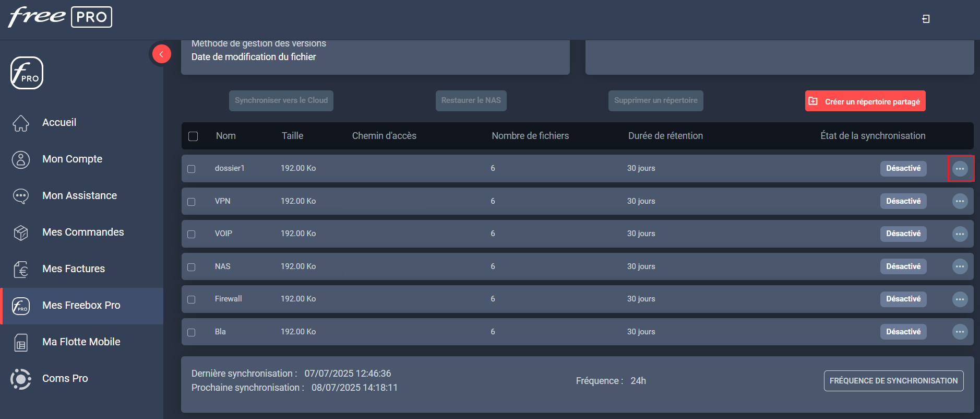Select Ma Flotte Mobile
Image resolution: width=980 pixels, height=419 pixels.
pos(81,342)
